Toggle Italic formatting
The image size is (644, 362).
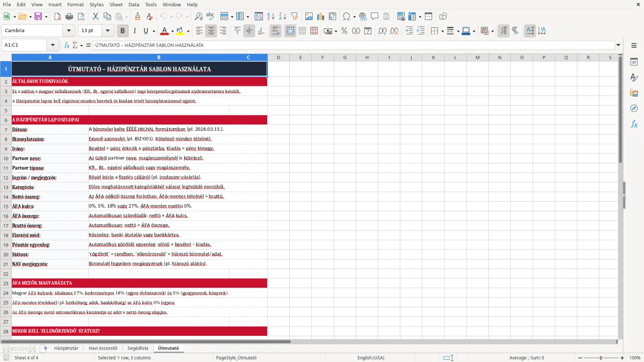point(134,31)
